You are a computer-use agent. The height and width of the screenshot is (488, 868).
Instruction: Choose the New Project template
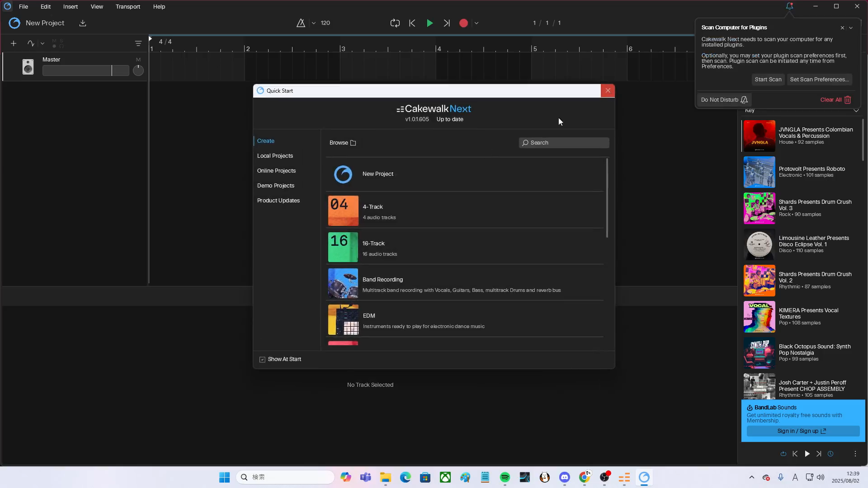pos(465,174)
